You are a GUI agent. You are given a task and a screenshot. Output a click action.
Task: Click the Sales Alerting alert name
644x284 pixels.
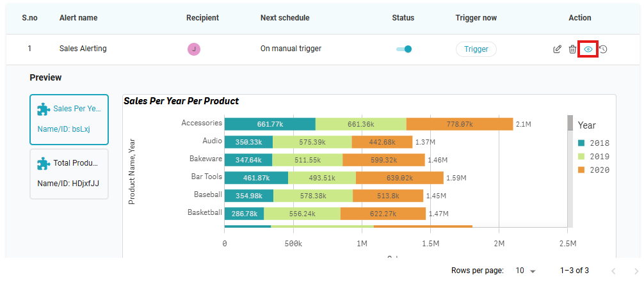83,49
